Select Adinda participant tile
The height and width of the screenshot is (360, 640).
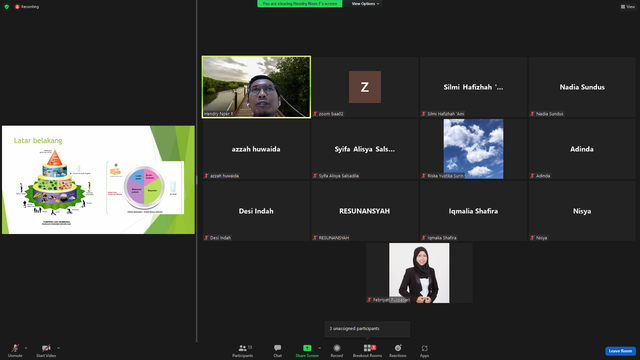[x=582, y=149]
